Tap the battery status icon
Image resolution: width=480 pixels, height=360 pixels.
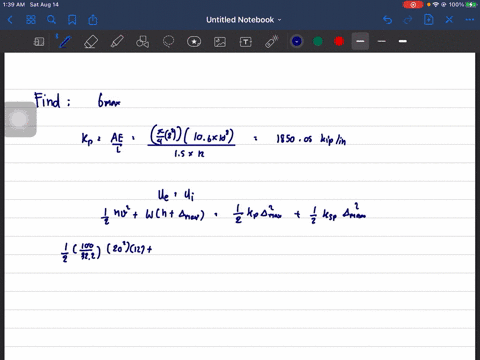(472, 5)
